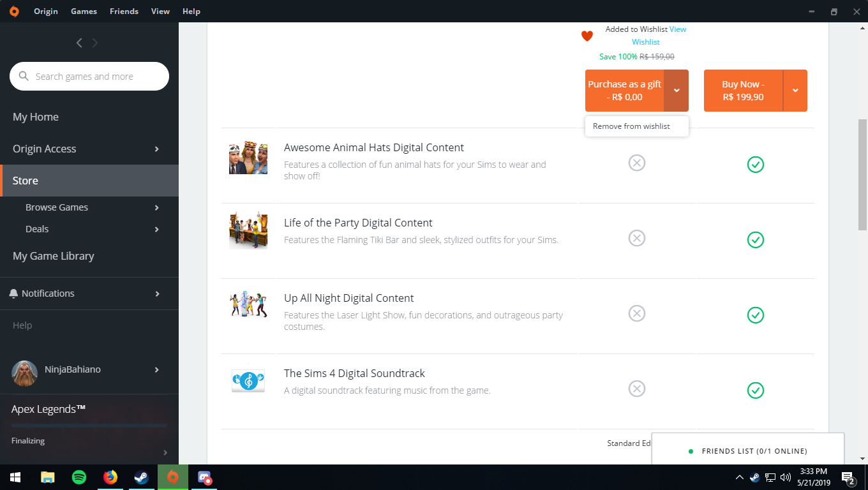Open File Explorer from the taskbar
The width and height of the screenshot is (868, 490).
48,477
